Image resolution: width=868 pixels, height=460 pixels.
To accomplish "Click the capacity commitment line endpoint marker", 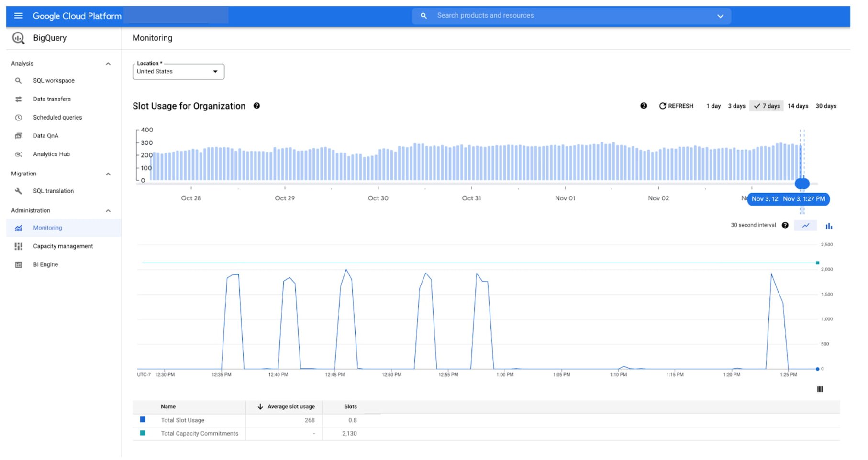I will click(817, 263).
